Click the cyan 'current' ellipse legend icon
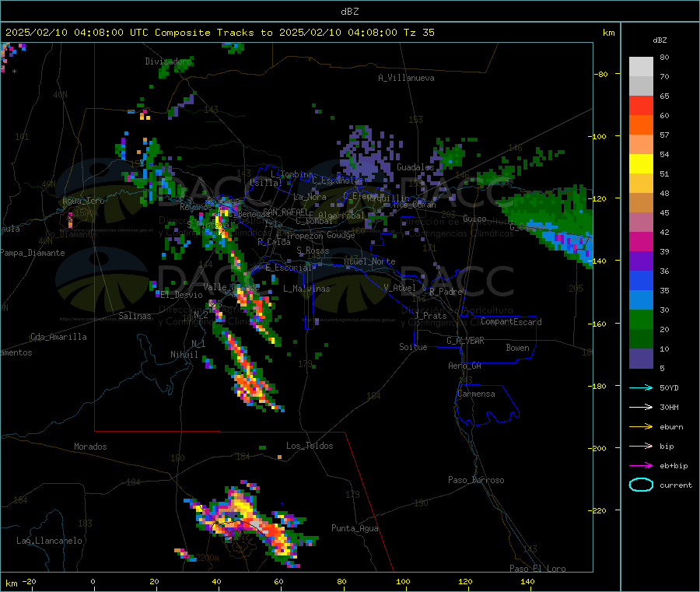Viewport: 700px width, 592px height. click(x=641, y=485)
